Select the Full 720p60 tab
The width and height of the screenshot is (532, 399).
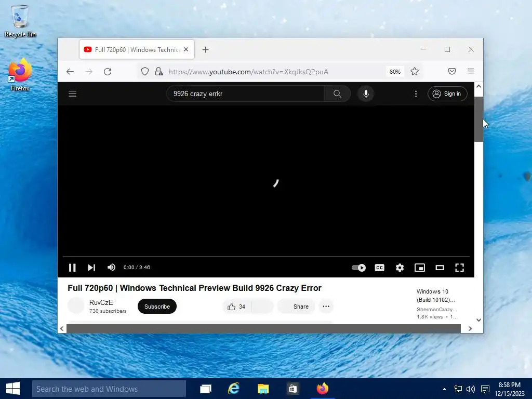click(137, 49)
